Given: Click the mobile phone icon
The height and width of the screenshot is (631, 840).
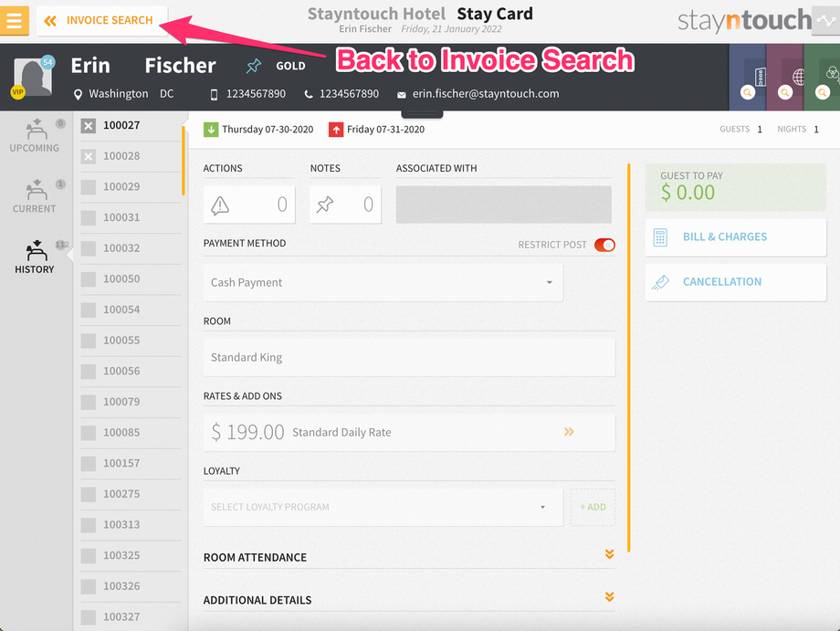Looking at the screenshot, I should tap(214, 95).
